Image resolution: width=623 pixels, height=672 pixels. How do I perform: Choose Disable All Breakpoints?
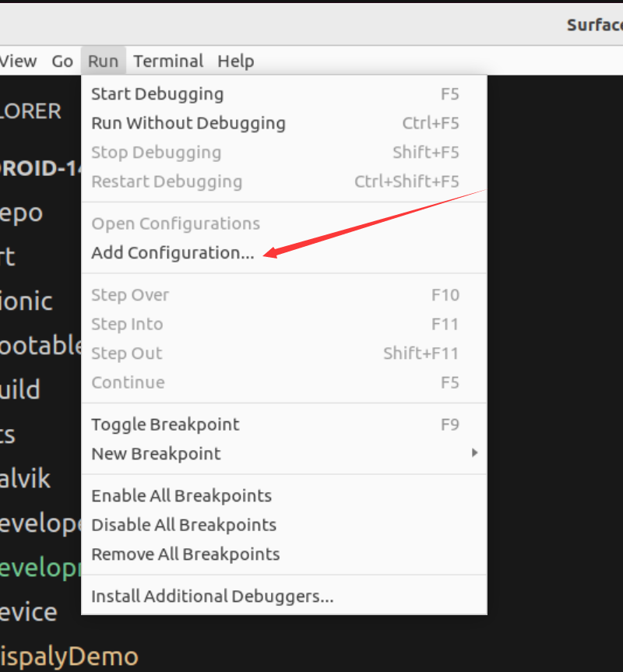click(x=184, y=525)
